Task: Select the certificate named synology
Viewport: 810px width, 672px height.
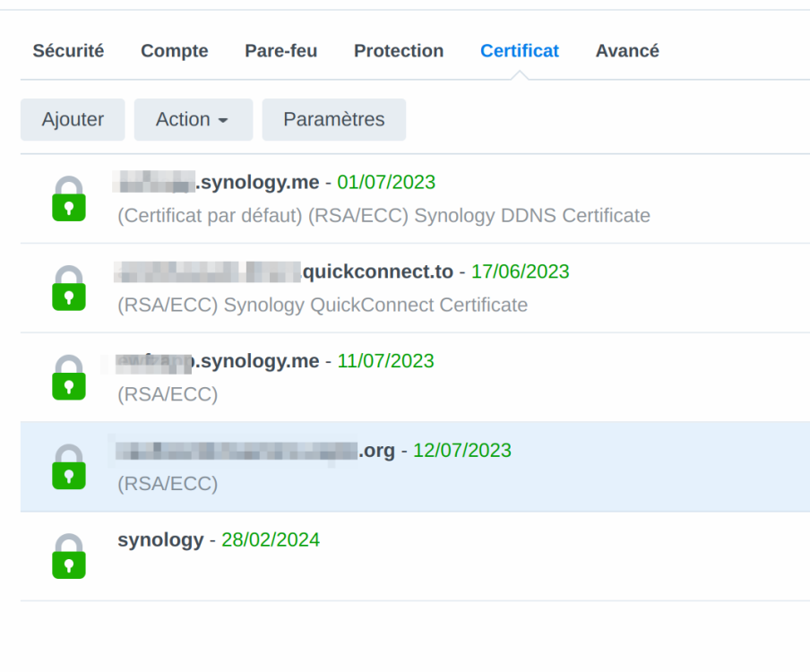Action: coord(160,540)
